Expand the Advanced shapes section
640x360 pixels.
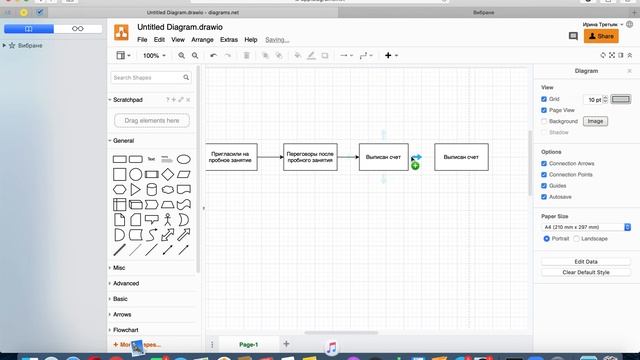(125, 283)
